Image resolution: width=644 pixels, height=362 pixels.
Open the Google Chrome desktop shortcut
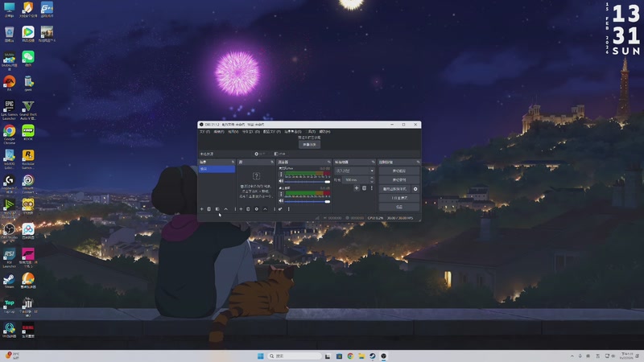[x=9, y=134]
